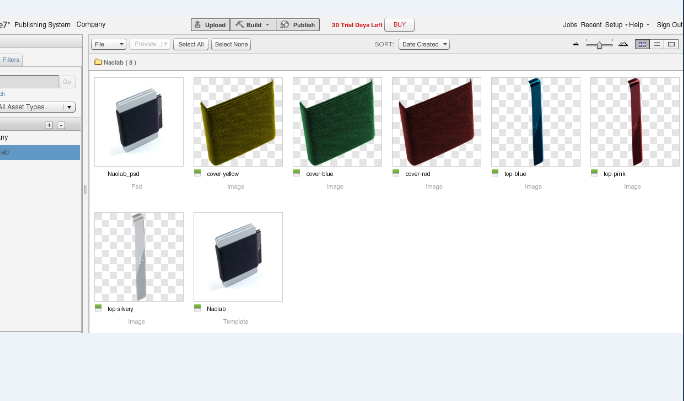Click the status icon next to cover-blue
Screen dimensions: 684x401
[x=297, y=173]
